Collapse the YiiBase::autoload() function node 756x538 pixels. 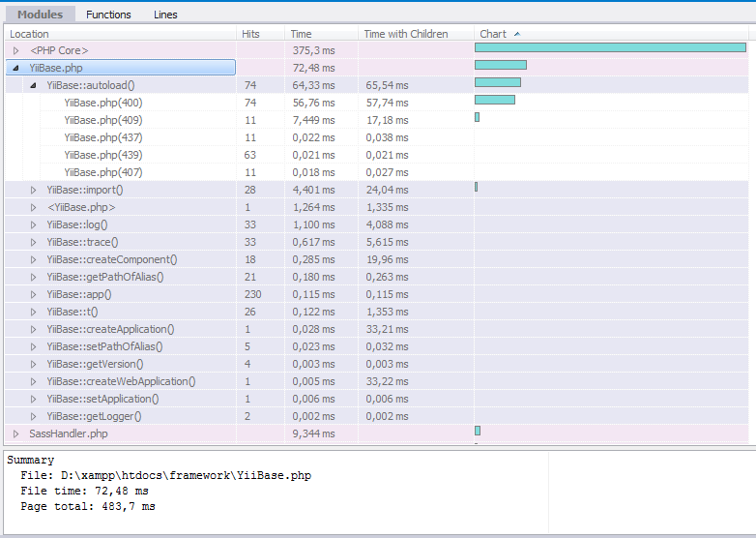[33, 85]
